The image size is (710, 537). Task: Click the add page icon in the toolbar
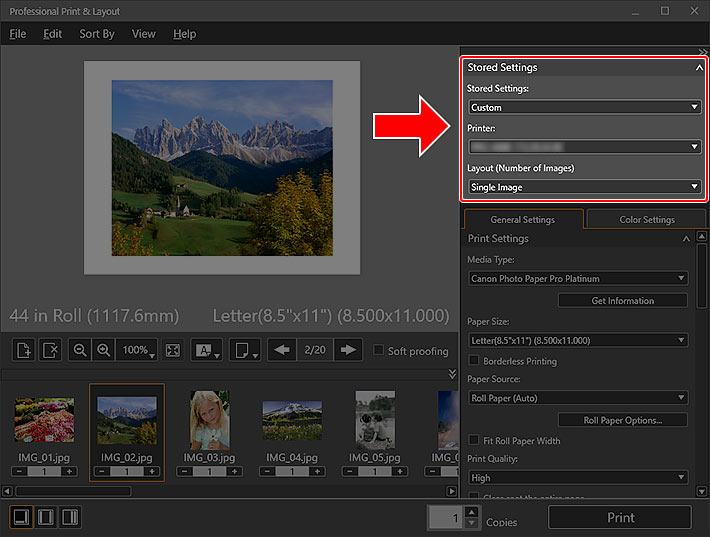pos(24,350)
